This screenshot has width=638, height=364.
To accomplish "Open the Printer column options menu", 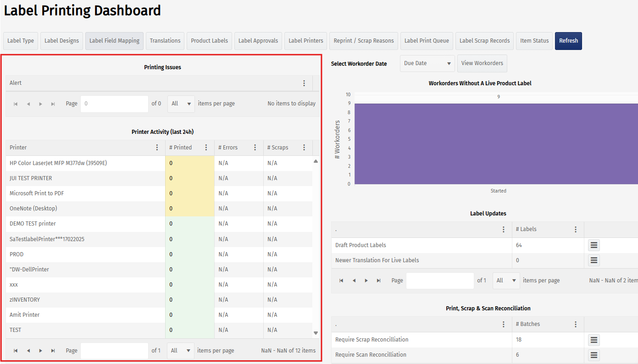I will pos(157,148).
